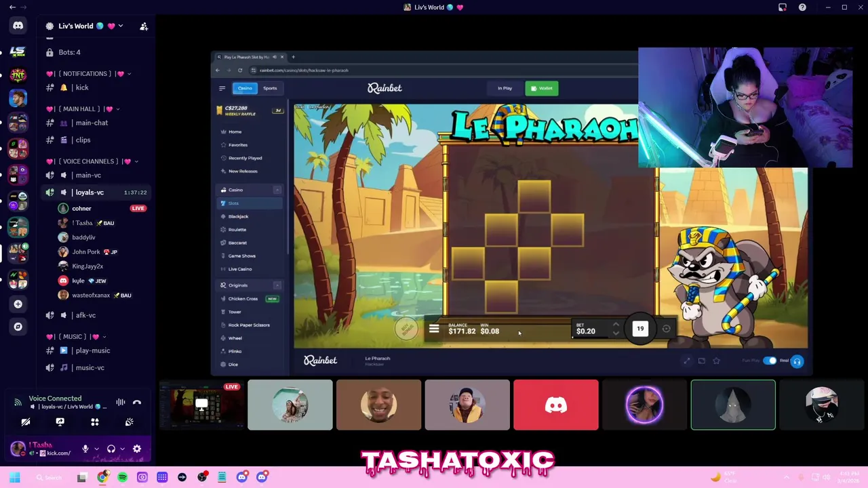Image resolution: width=868 pixels, height=488 pixels.
Task: Go back in streamed browser
Action: [218, 70]
